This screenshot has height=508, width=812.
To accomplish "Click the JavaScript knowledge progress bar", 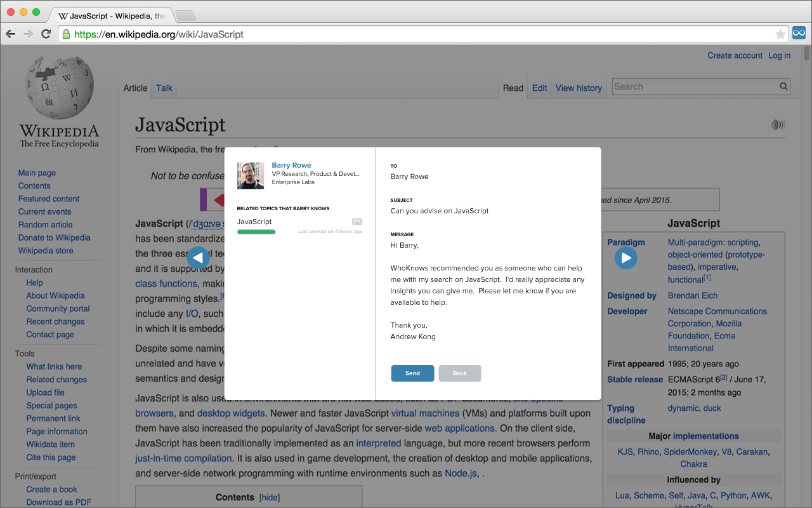I will (x=256, y=232).
